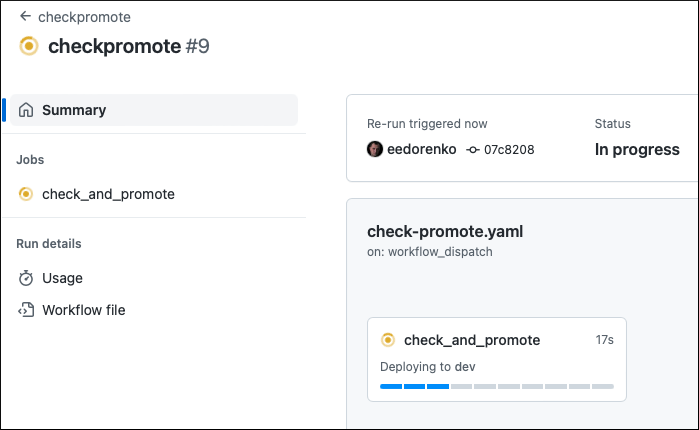Screen dimensions: 699x430
Task: Click the check-promote.yaml workflow heading
Action: [445, 231]
